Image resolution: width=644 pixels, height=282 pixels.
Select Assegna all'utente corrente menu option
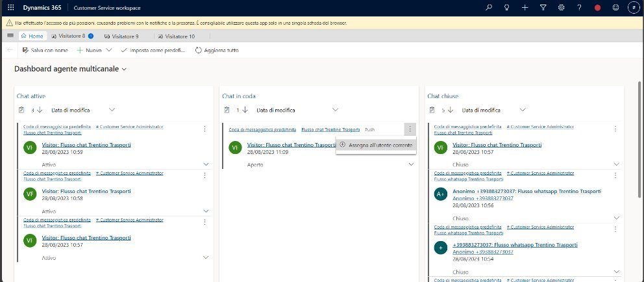(380, 144)
